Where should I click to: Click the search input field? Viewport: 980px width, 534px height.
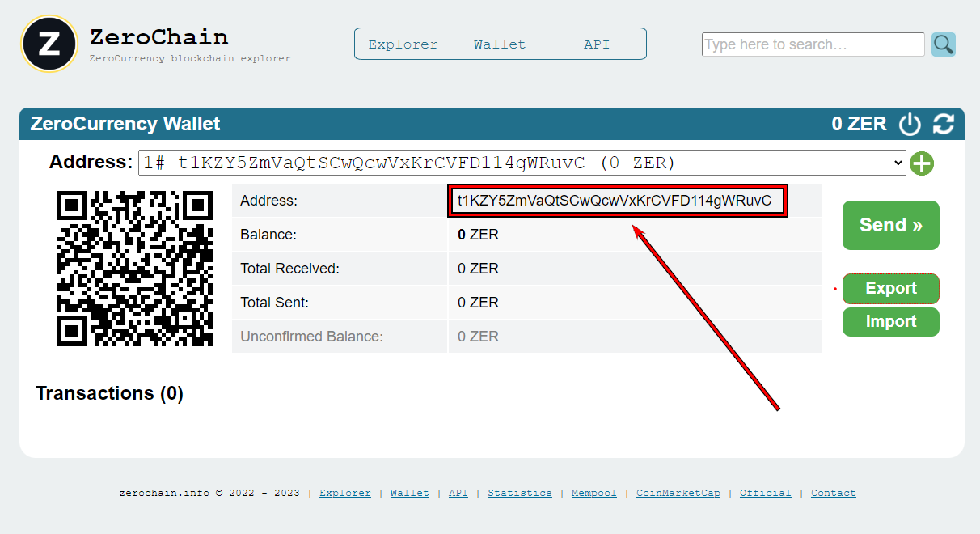point(813,44)
